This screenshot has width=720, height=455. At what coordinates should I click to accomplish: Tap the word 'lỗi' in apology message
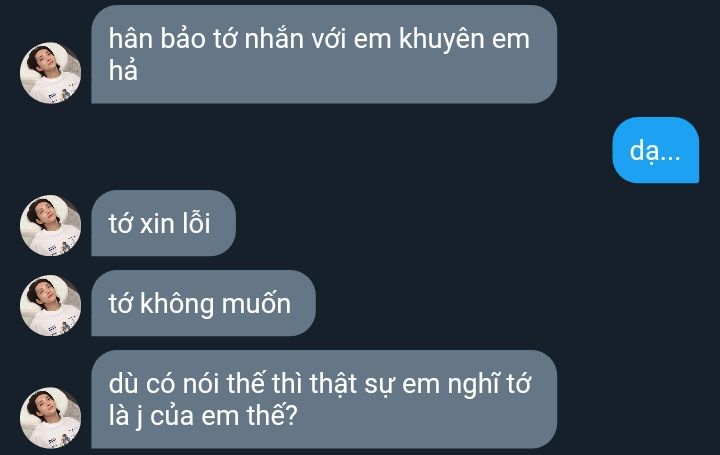pyautogui.click(x=197, y=223)
